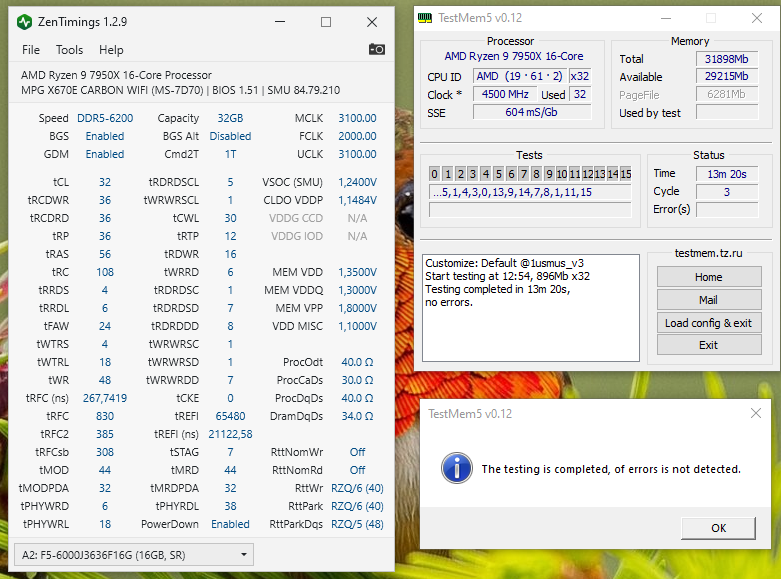Click the Used '32' threads field
781x579 pixels.
point(580,94)
